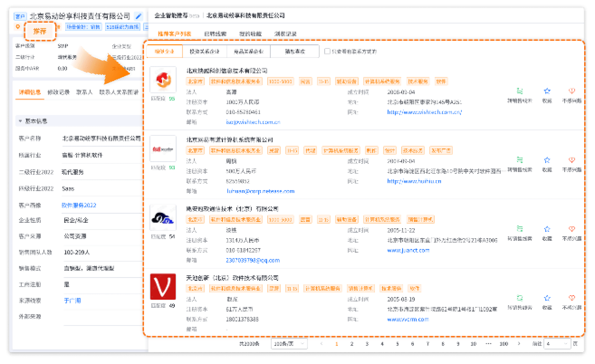This screenshot has width=595, height=364.
Task: Select the 相似企业 filter segment
Action: click(x=165, y=52)
